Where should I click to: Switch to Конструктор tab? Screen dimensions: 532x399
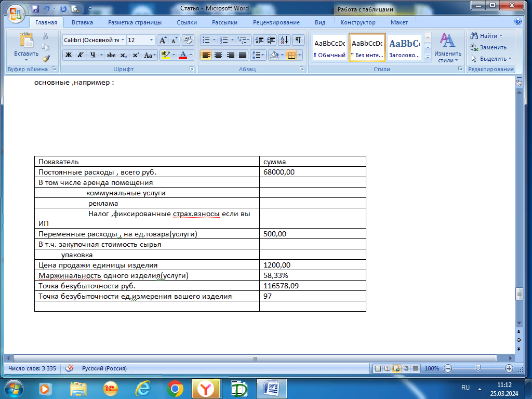(x=358, y=22)
